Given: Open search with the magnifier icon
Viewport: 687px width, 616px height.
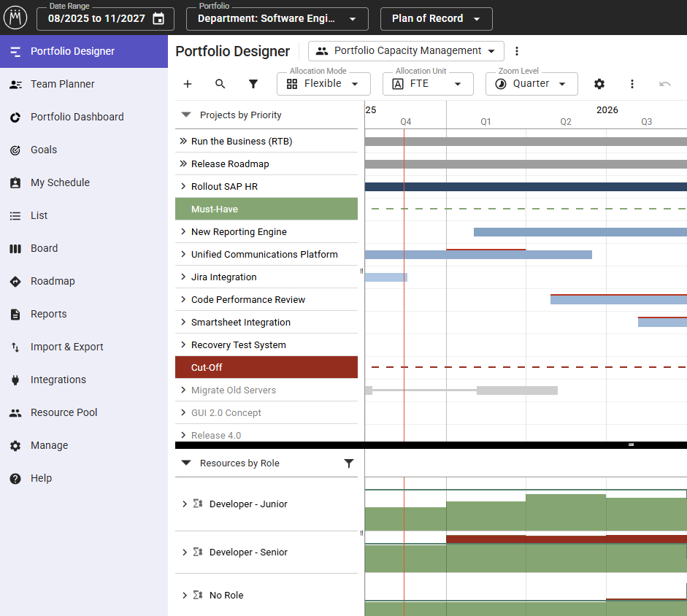Looking at the screenshot, I should (220, 84).
